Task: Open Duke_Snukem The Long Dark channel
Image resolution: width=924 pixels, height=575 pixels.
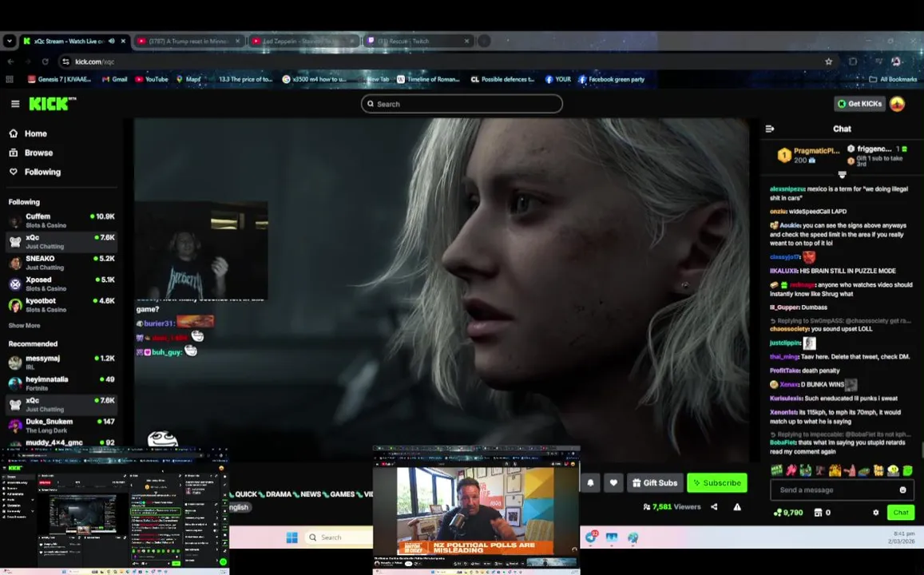Action: pyautogui.click(x=61, y=426)
